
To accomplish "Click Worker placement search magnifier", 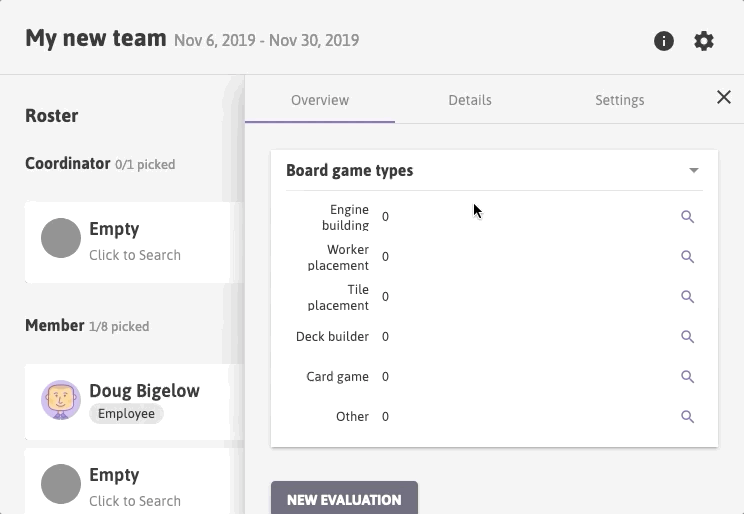I will click(688, 257).
